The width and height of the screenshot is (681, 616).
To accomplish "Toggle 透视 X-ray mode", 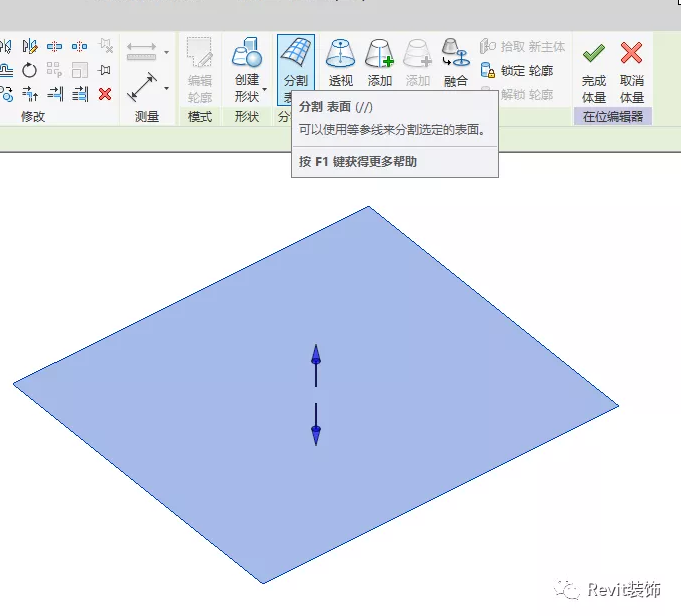I will (x=340, y=62).
